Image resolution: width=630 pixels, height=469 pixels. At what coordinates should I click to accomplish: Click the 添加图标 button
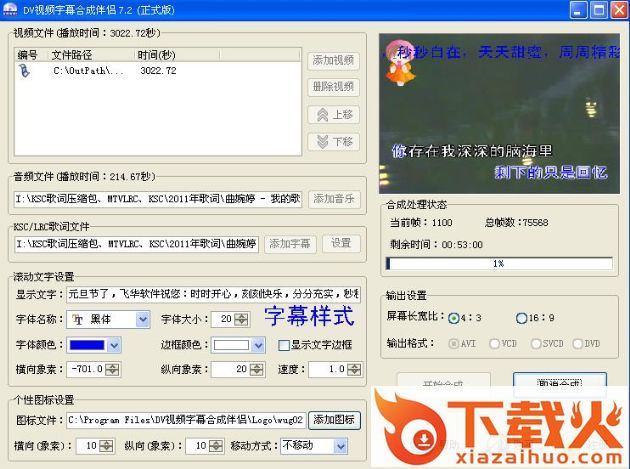[333, 420]
